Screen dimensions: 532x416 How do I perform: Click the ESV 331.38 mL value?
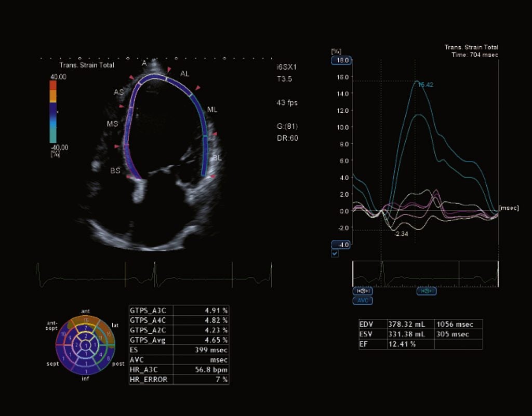coord(406,334)
